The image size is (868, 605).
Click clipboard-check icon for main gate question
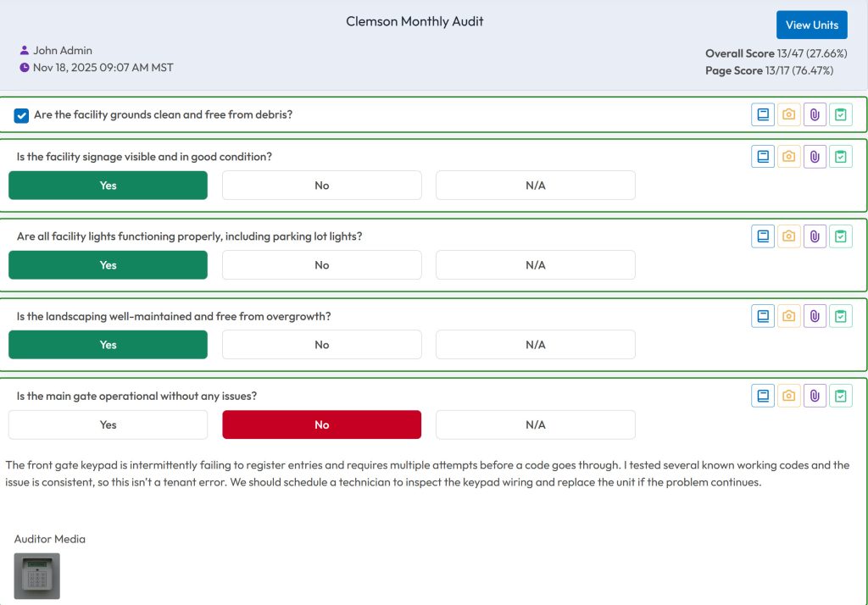(x=840, y=396)
